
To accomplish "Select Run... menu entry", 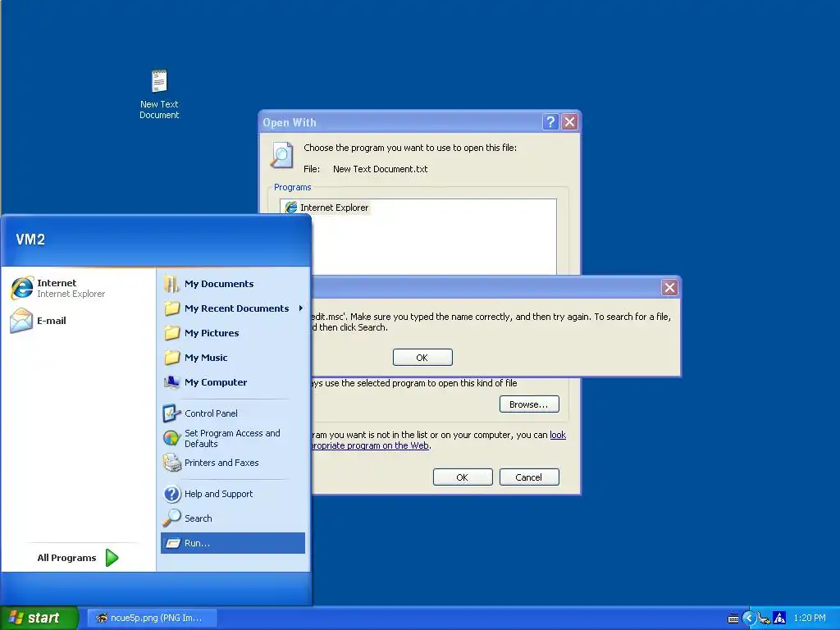I will coord(232,543).
